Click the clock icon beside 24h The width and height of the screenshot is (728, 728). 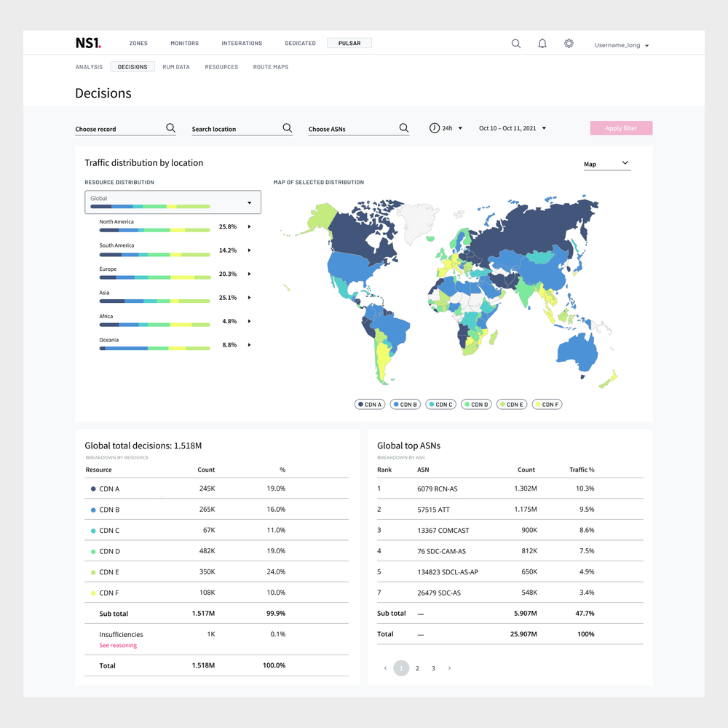[x=434, y=128]
